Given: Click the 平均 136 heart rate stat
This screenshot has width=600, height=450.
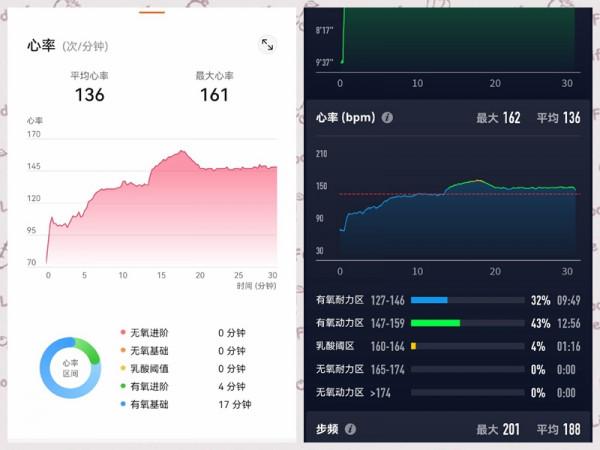Looking at the screenshot, I should [x=559, y=118].
